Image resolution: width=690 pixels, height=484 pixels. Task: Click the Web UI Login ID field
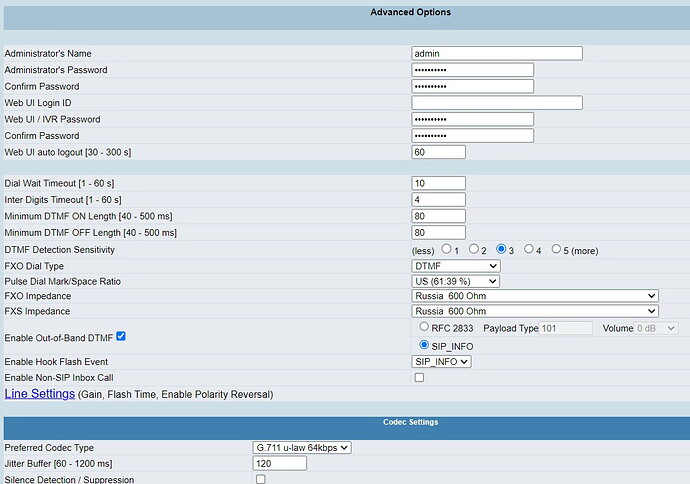pos(497,103)
